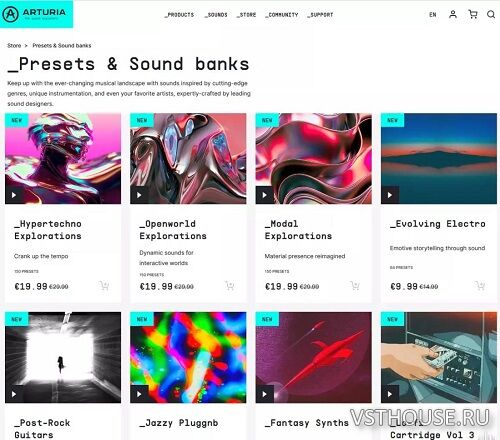Click the search magnifier icon

(491, 14)
